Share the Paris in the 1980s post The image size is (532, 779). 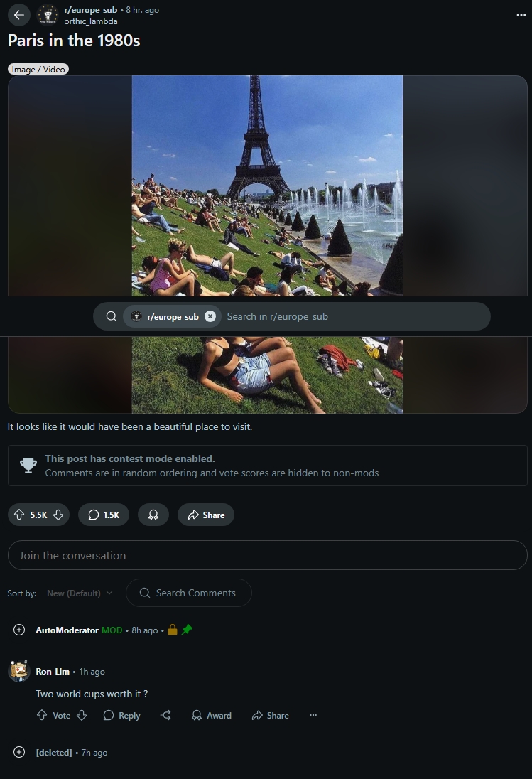click(206, 515)
